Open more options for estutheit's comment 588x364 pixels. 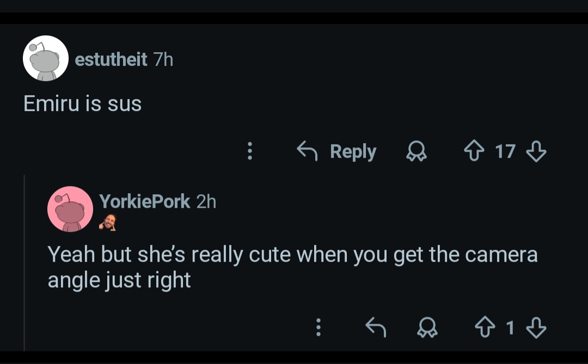pos(250,151)
